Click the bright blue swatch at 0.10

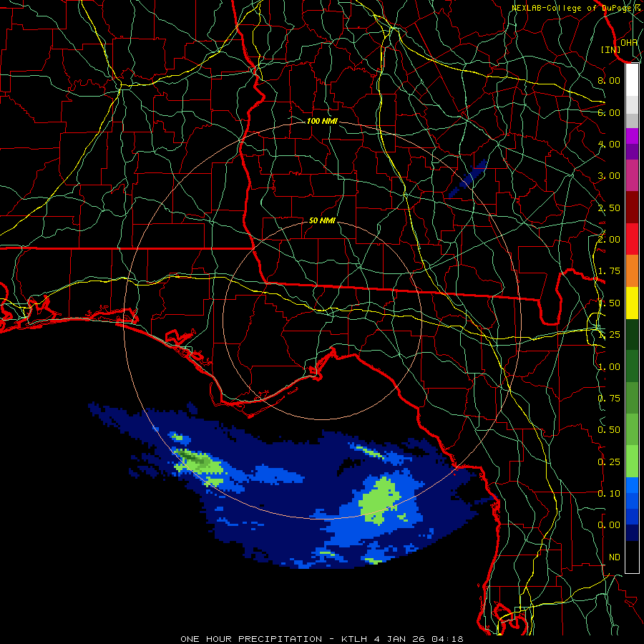632,485
